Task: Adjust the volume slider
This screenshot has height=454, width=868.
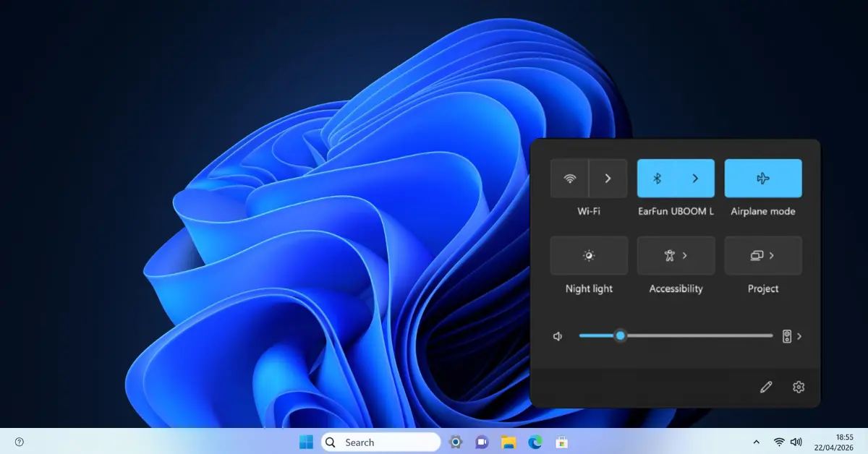Action: pos(621,335)
